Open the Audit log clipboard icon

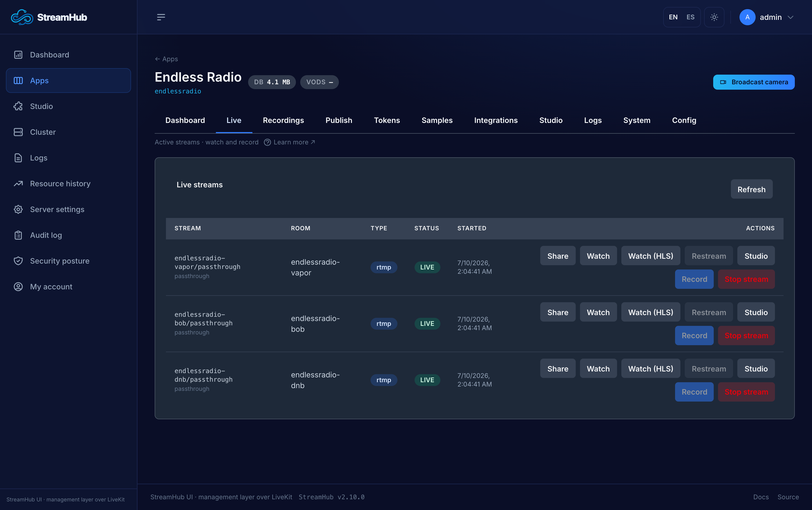point(18,235)
